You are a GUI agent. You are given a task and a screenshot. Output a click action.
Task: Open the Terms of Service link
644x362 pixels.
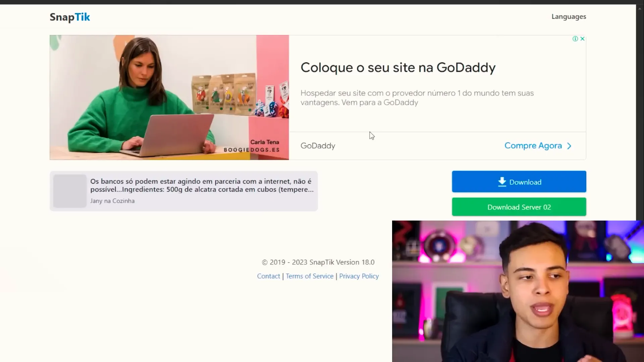point(310,276)
